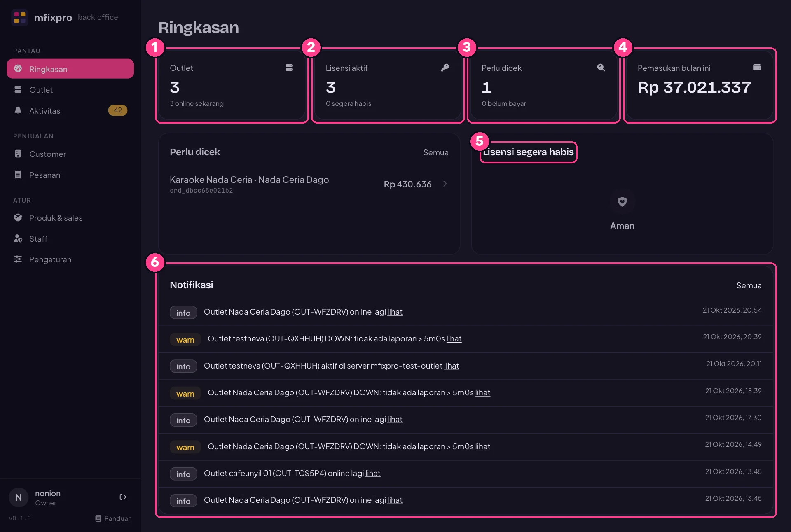This screenshot has height=532, width=791.
Task: Open the Outlet menu item
Action: click(70, 89)
